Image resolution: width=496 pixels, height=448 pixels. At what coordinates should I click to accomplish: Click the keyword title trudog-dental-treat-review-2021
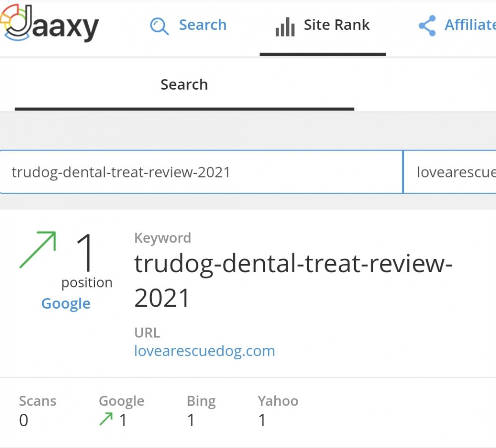[293, 280]
